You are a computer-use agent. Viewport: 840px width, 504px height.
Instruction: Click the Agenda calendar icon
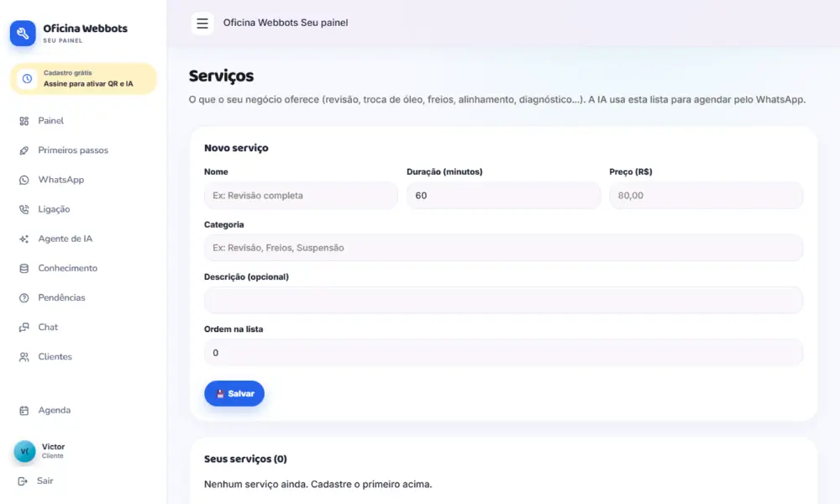coord(24,410)
